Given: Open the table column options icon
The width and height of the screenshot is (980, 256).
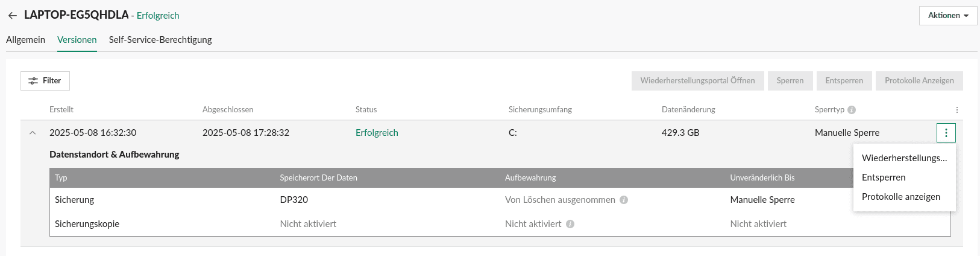Looking at the screenshot, I should [x=956, y=110].
